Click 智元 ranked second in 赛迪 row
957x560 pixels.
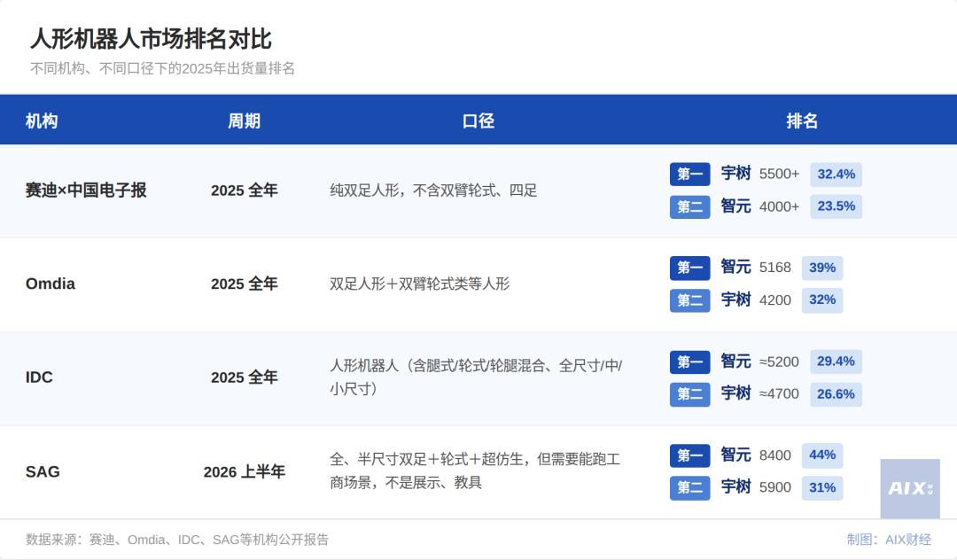coord(735,206)
